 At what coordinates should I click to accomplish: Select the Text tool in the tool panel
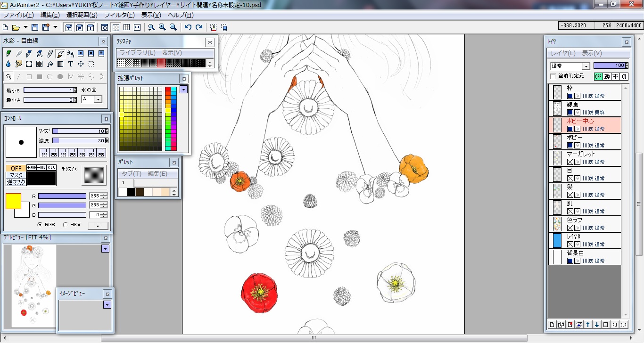pos(71,64)
